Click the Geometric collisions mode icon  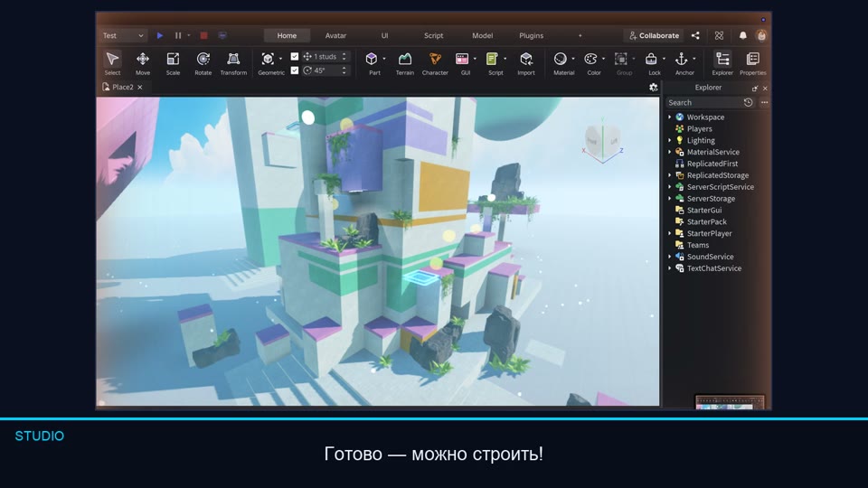click(x=268, y=59)
